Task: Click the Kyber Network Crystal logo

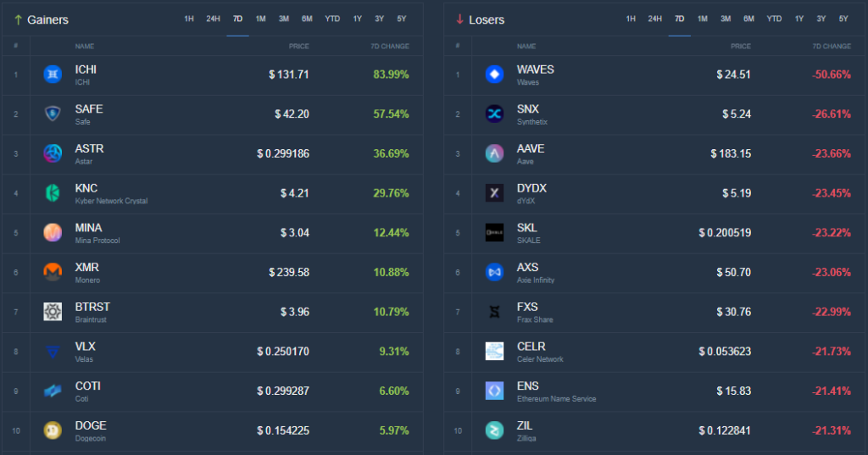Action: point(53,193)
